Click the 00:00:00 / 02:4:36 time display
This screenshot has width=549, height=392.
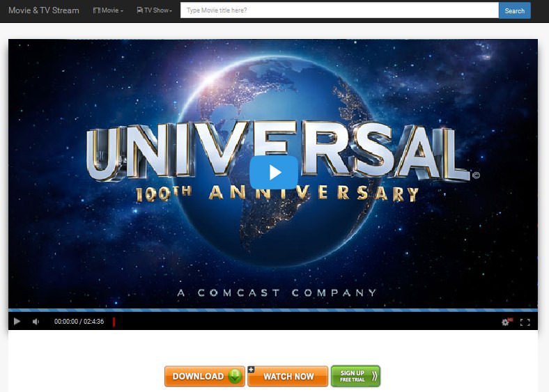79,321
